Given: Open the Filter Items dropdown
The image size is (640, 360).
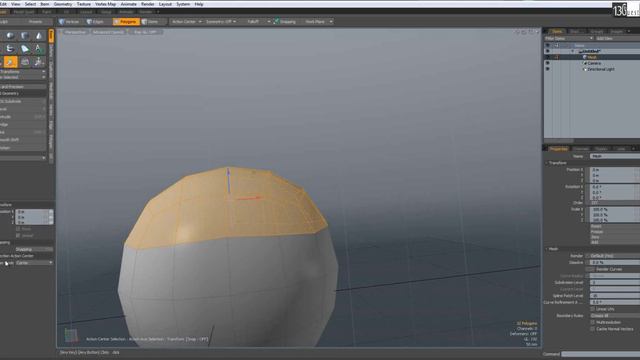Looking at the screenshot, I should (569, 38).
